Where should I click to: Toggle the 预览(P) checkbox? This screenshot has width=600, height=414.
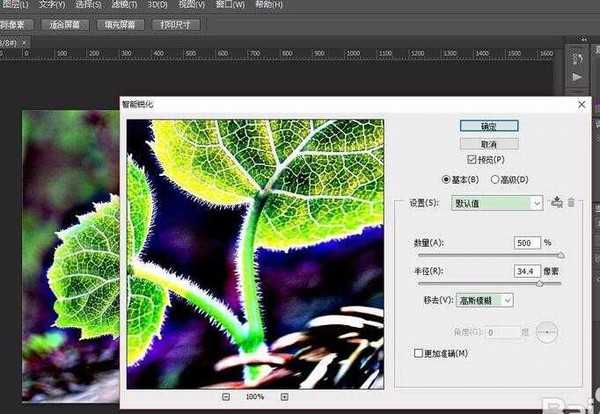coord(473,159)
